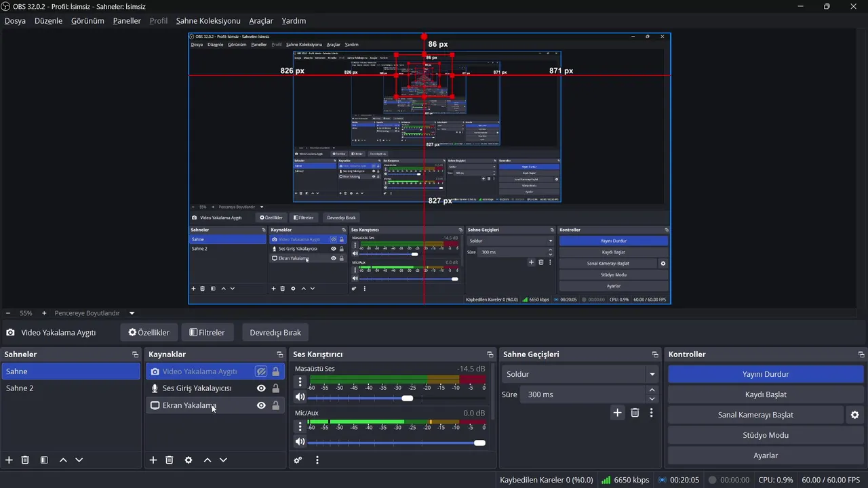Open Ayarlar button in Kontroller

(766, 455)
